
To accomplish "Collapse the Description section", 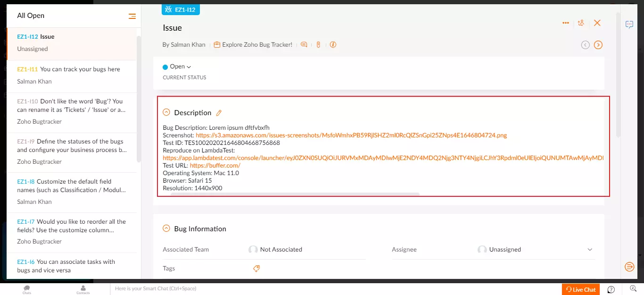I will tap(166, 112).
